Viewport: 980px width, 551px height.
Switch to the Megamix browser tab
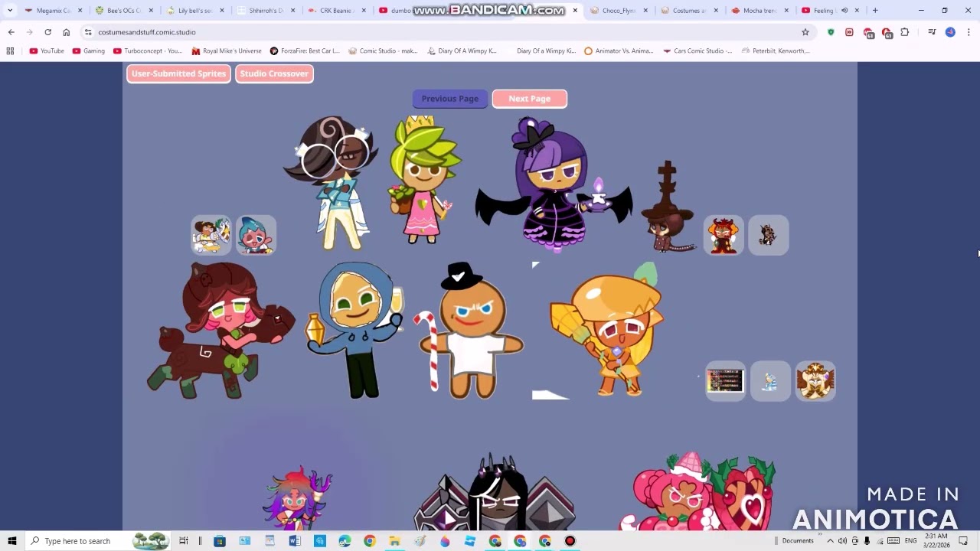click(52, 11)
